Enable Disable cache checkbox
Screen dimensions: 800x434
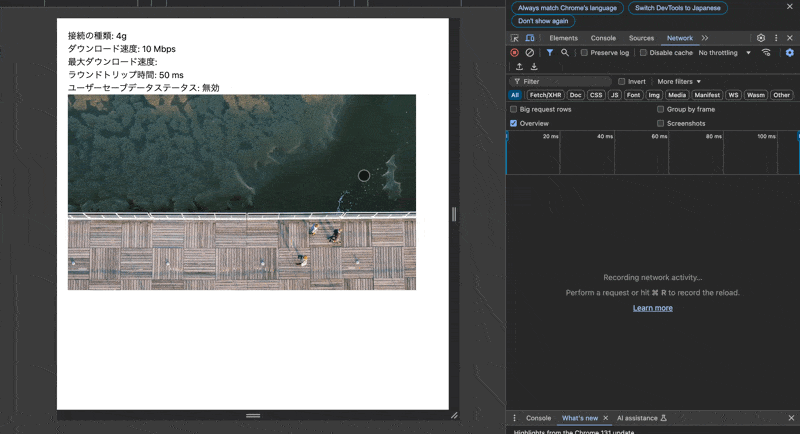coord(643,53)
